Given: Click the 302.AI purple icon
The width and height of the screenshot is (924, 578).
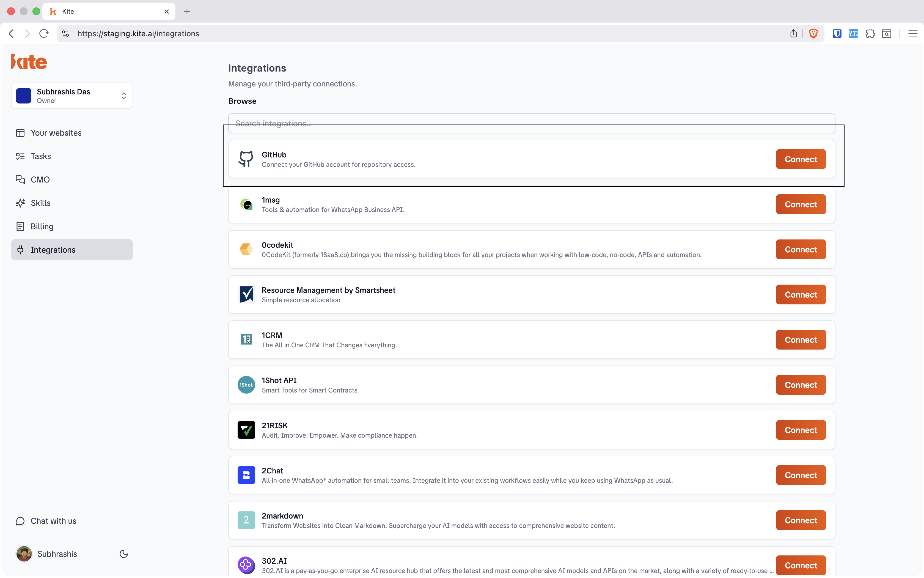Looking at the screenshot, I should (x=246, y=565).
